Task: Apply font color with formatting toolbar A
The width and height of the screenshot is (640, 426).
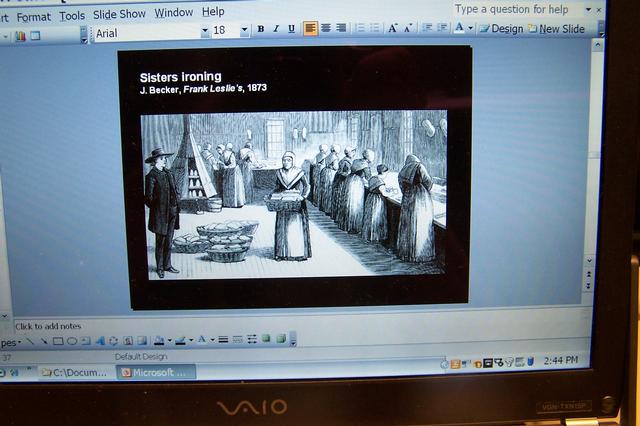Action: 459,28
